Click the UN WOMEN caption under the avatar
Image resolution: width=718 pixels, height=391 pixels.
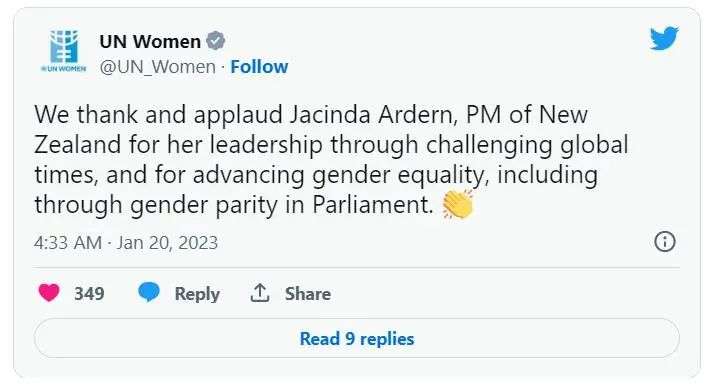pyautogui.click(x=64, y=69)
